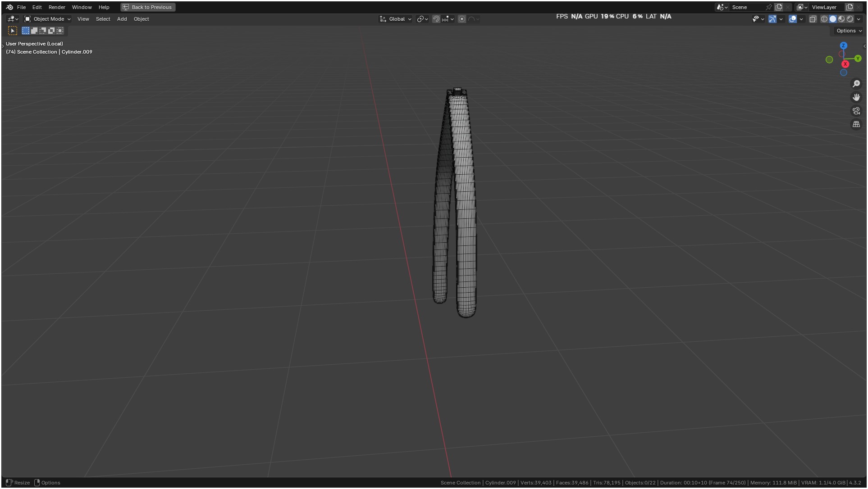868x489 pixels.
Task: Toggle proportional editing
Action: click(x=462, y=19)
